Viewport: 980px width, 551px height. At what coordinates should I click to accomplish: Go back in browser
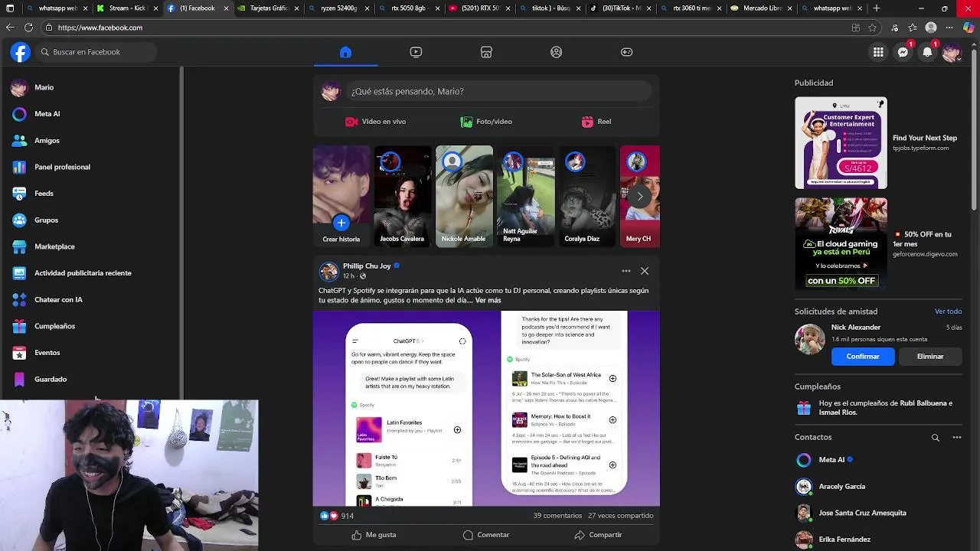tap(9, 28)
